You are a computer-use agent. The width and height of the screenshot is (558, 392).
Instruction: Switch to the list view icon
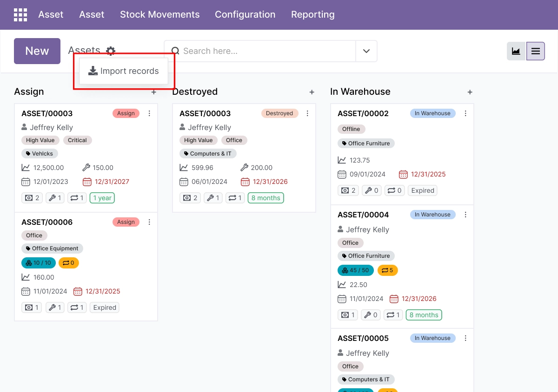tap(536, 51)
